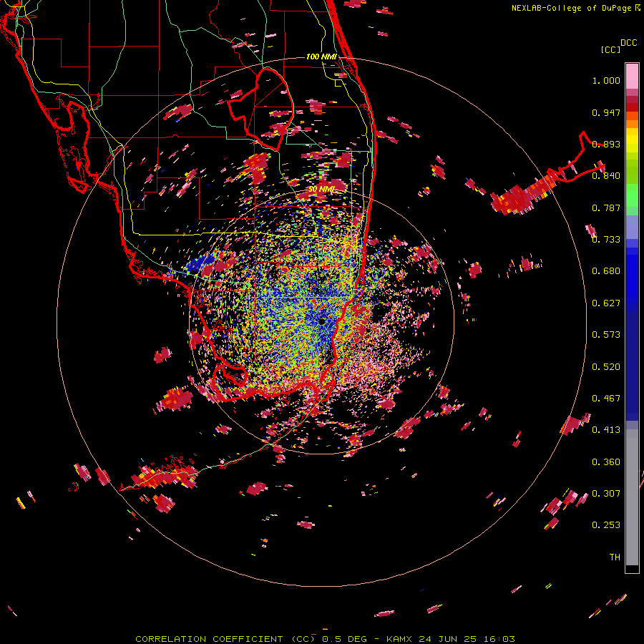This screenshot has height=644, width=644.
Task: Click the 0.680 value on the color scale
Action: pos(606,271)
